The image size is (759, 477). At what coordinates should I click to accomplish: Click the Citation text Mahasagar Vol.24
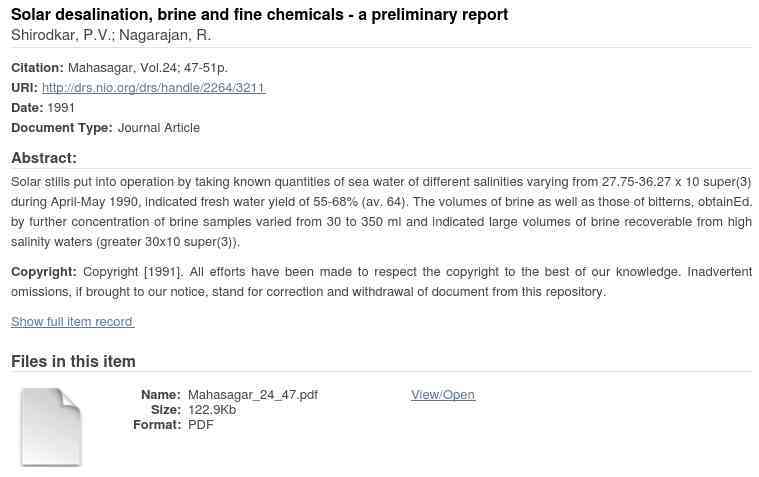(148, 68)
